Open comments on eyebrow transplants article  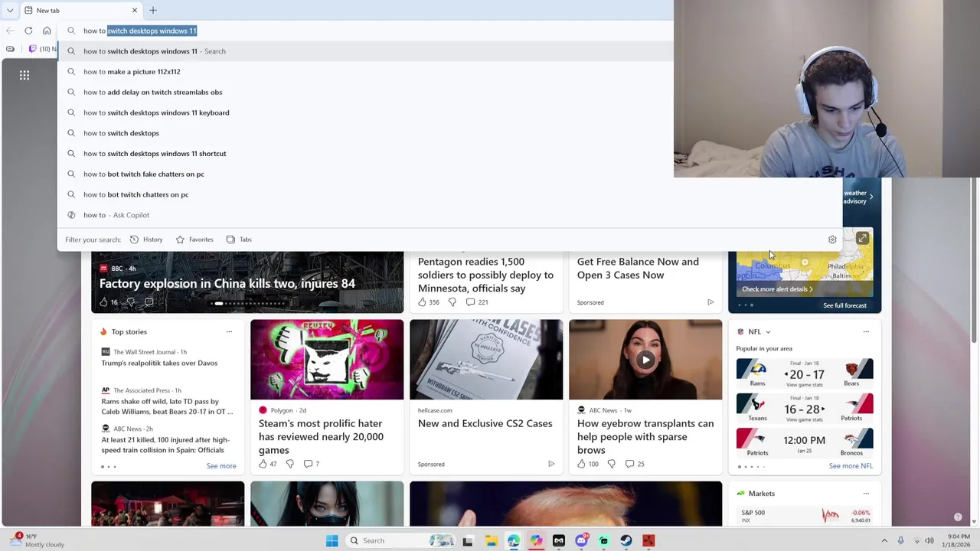click(x=635, y=464)
